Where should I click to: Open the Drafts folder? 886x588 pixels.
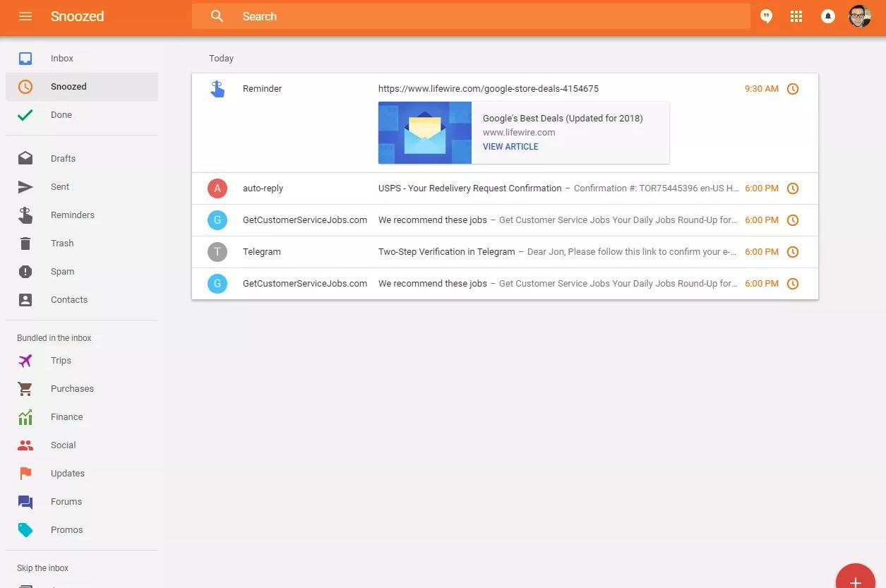pos(63,159)
